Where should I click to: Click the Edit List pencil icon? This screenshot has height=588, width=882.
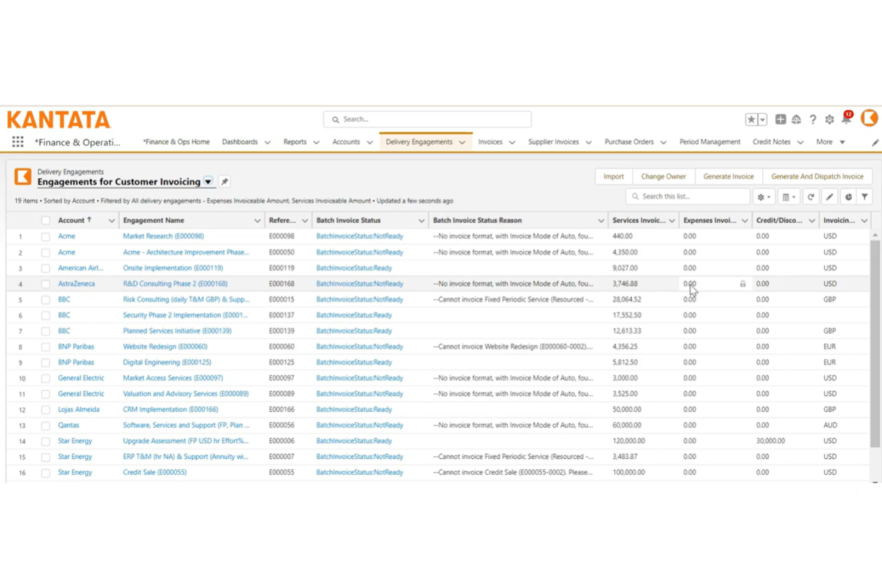[x=830, y=197]
